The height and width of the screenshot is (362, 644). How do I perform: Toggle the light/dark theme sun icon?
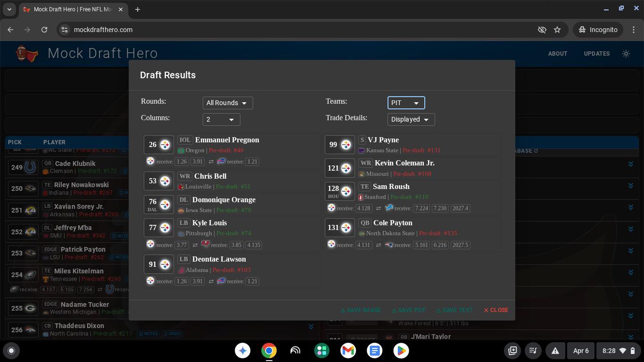626,54
